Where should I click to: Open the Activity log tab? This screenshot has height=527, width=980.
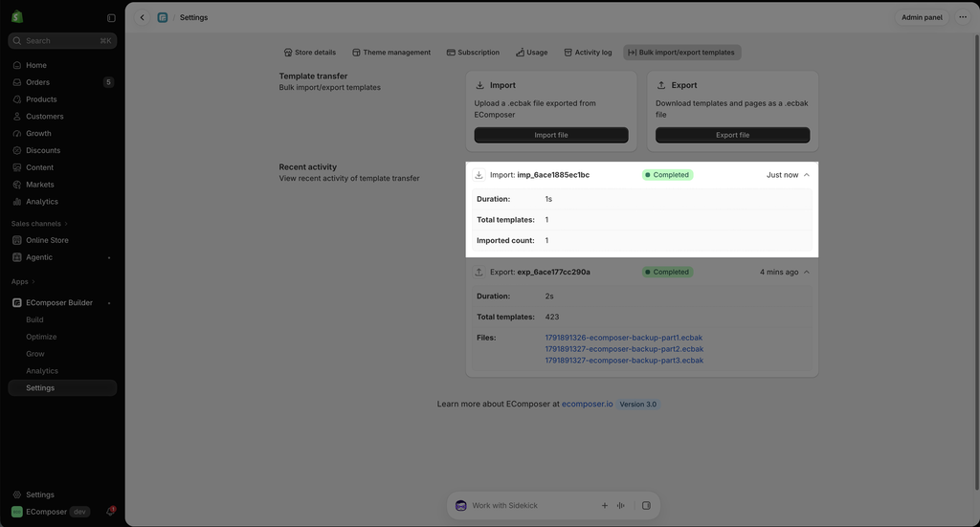point(588,53)
